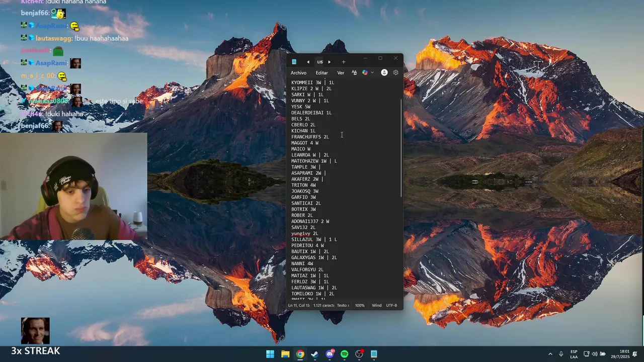Open the Ver menu
The width and height of the screenshot is (644, 362).
tap(341, 73)
